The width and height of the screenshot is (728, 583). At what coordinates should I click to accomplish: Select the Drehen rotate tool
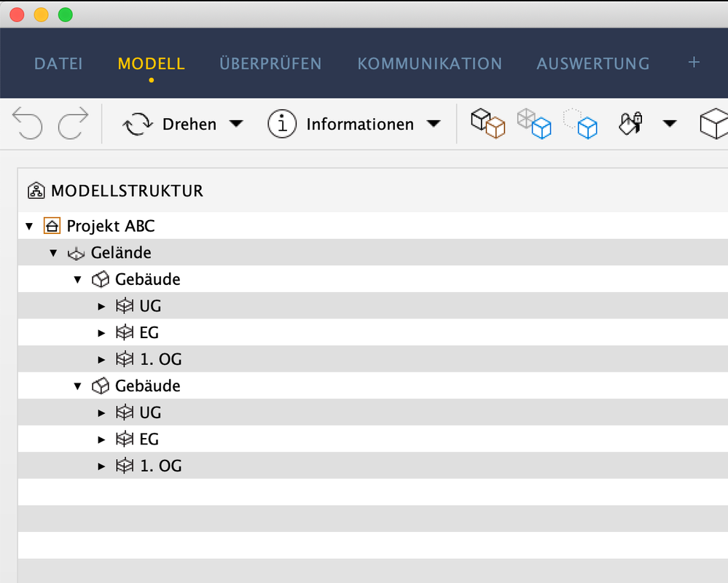tap(169, 124)
